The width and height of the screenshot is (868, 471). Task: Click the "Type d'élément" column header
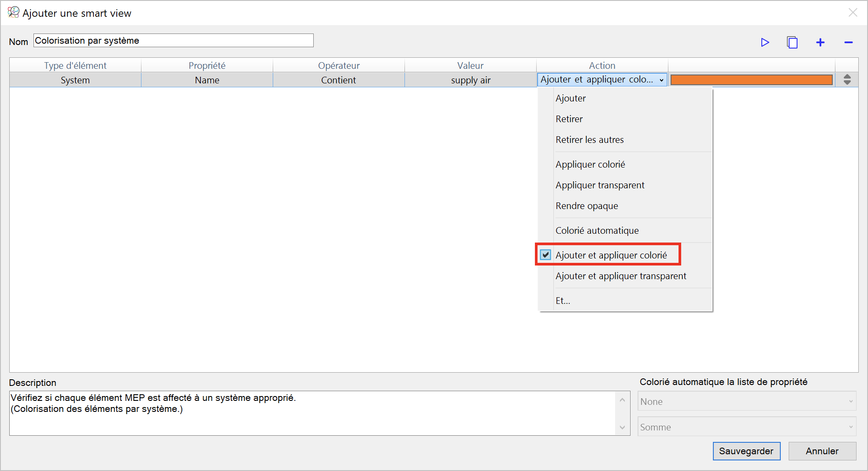pyautogui.click(x=75, y=65)
